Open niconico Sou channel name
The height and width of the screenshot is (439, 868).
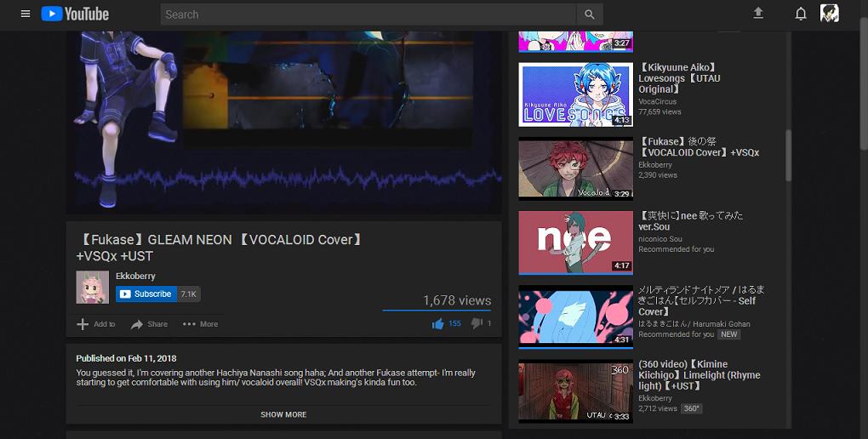click(660, 239)
